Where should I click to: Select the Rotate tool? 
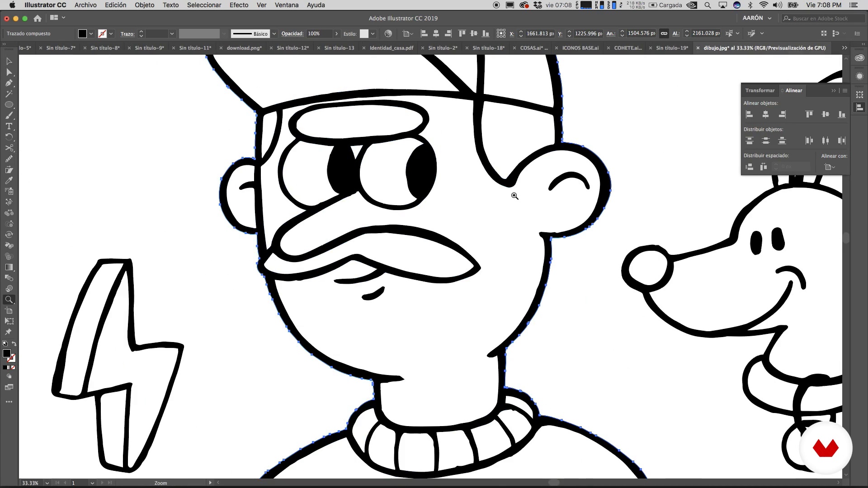click(x=9, y=137)
